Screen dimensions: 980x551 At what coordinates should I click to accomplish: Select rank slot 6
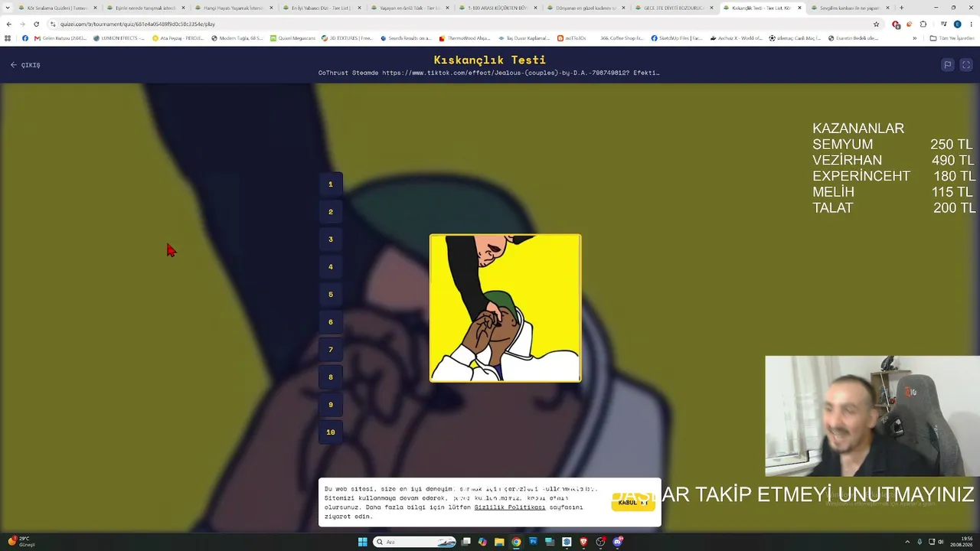tap(331, 322)
